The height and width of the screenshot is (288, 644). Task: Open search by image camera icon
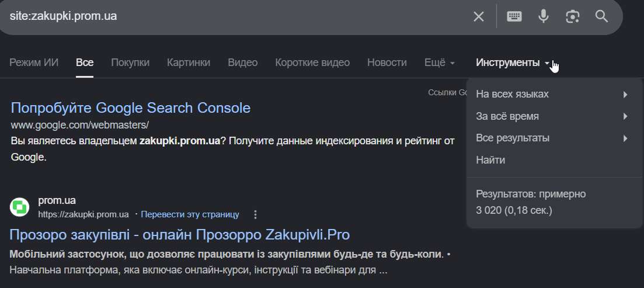(573, 16)
